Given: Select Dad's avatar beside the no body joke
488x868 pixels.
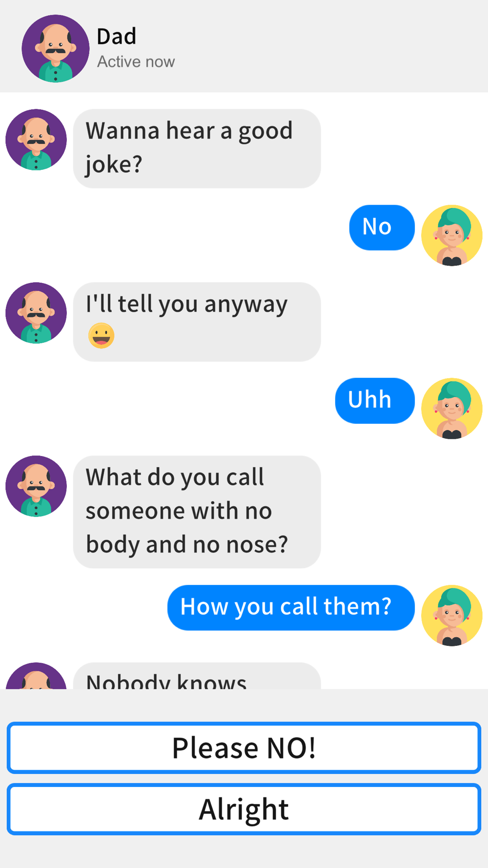Looking at the screenshot, I should pos(36,486).
